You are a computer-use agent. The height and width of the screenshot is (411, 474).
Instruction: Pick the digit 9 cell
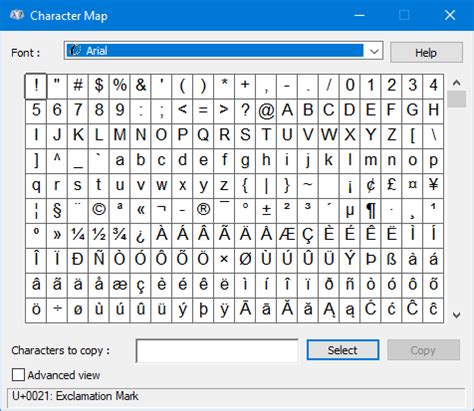120,110
